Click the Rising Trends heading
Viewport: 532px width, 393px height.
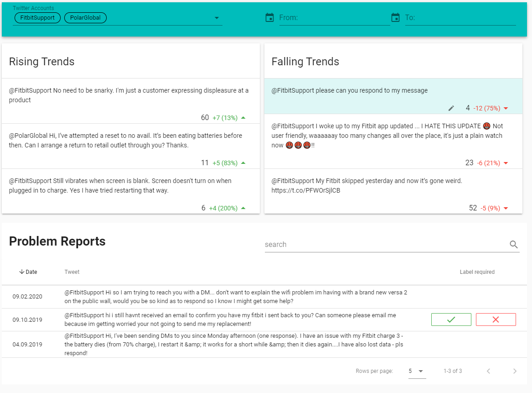(x=42, y=62)
